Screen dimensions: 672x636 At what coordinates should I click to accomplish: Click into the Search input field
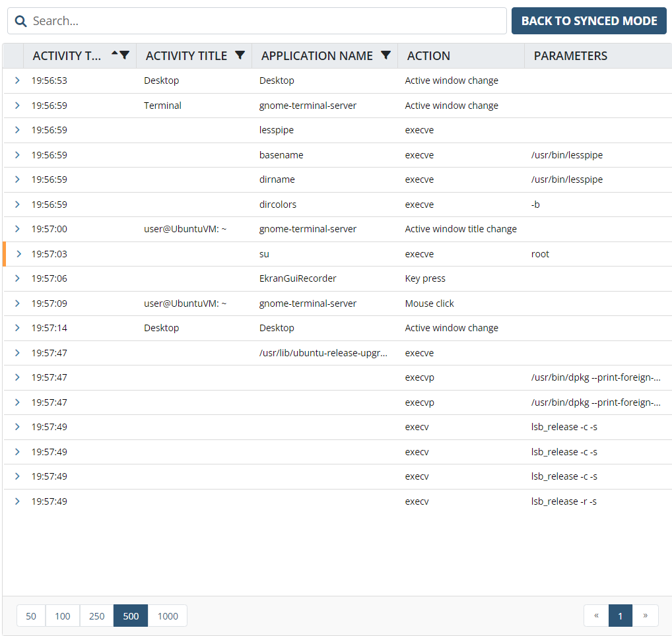(x=264, y=21)
